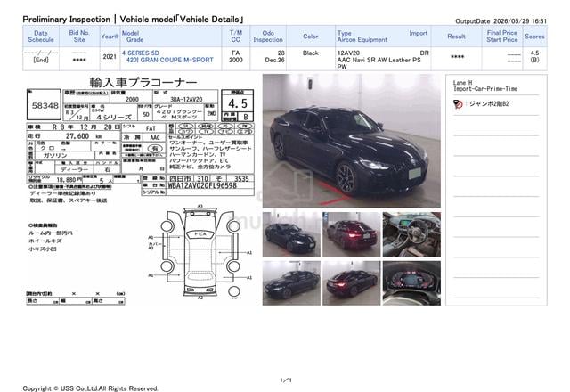This screenshot has width=570, height=392.
Task: Open the 4 SERIES 5D model link
Action: click(141, 53)
